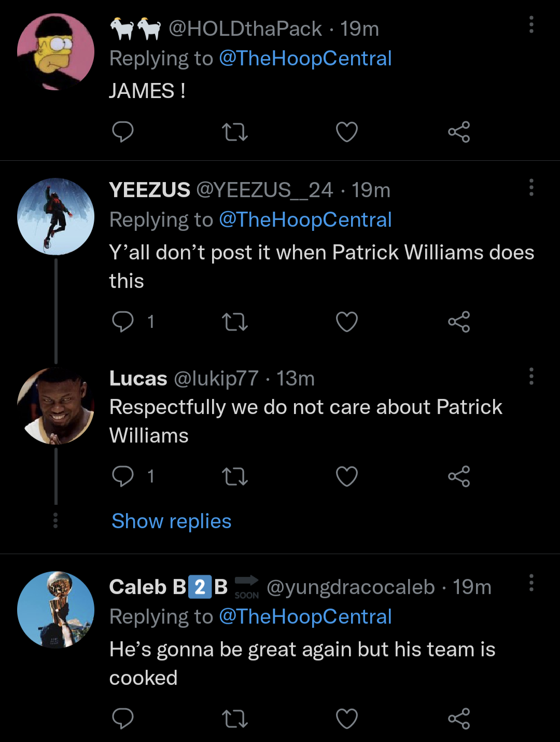
Task: Open @TheHoopCentral link in Caleb's tweet
Action: pos(305,616)
